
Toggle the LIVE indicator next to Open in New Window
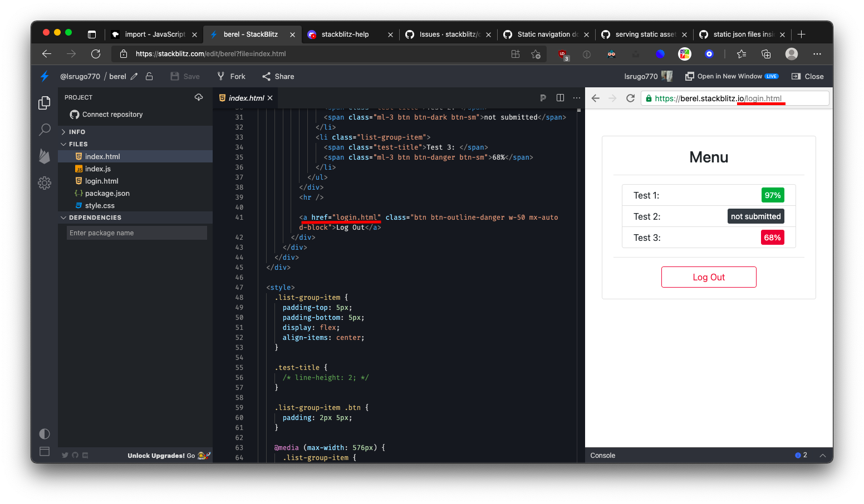pyautogui.click(x=772, y=76)
